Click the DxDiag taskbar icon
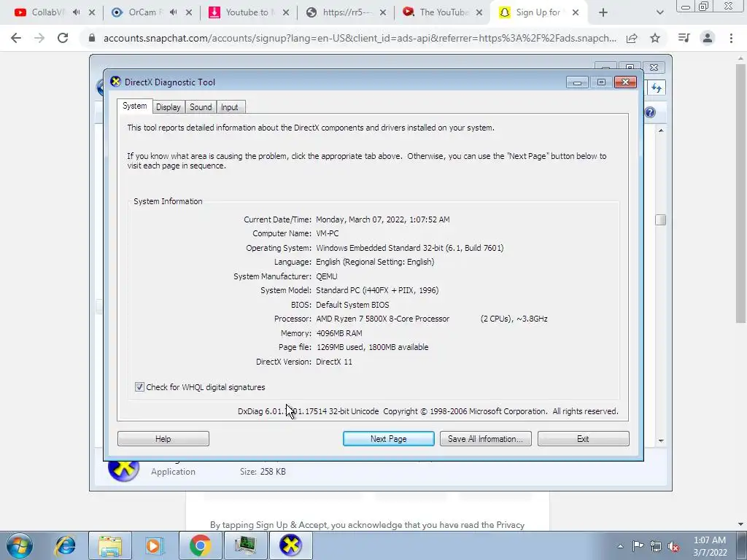 290,545
